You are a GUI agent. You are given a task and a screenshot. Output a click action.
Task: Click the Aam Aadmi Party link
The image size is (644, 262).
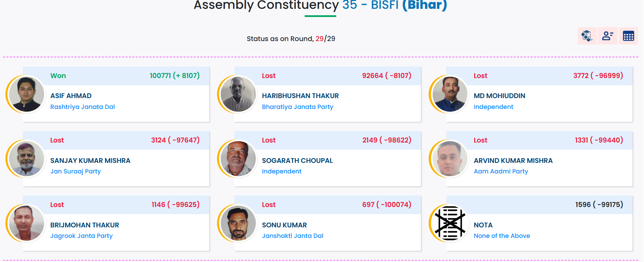(x=501, y=171)
